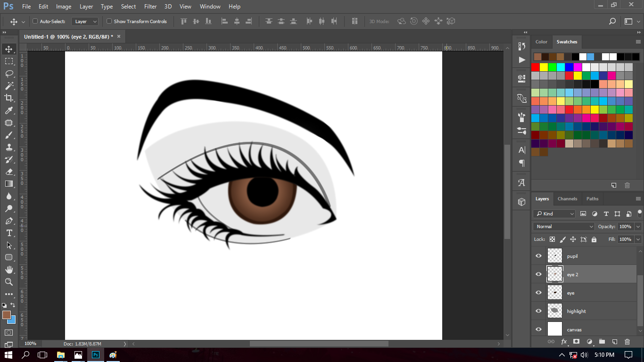Open the Opacity slider dropdown arrow
644x362 pixels.
[x=638, y=227]
